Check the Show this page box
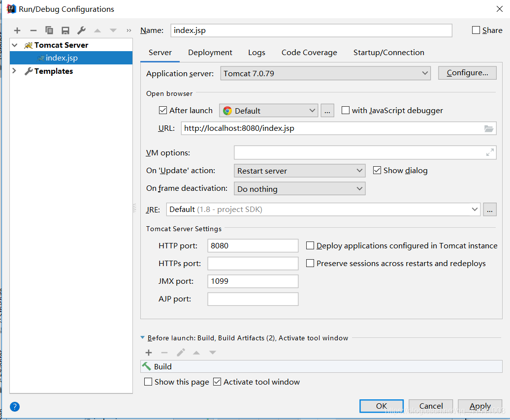This screenshot has width=510, height=420. [148, 382]
